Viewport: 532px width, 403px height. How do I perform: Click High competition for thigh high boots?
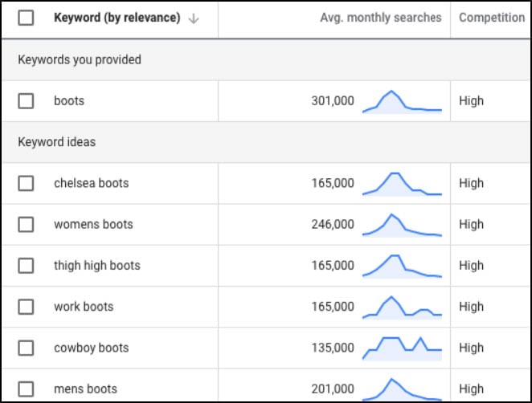click(x=471, y=266)
